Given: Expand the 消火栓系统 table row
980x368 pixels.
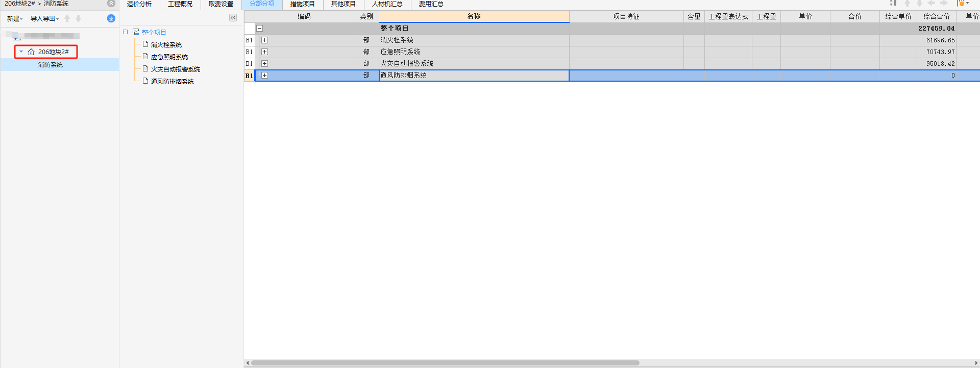Looking at the screenshot, I should pyautogui.click(x=264, y=40).
